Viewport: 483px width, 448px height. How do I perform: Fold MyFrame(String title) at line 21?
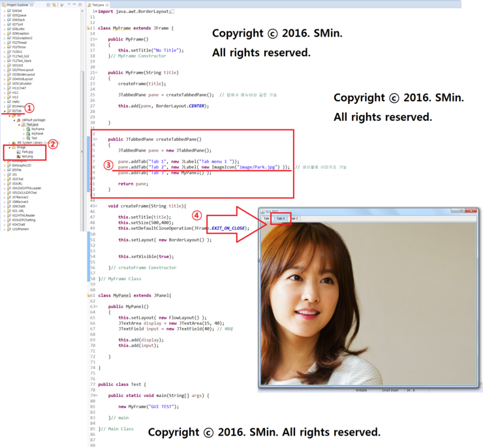coord(96,72)
